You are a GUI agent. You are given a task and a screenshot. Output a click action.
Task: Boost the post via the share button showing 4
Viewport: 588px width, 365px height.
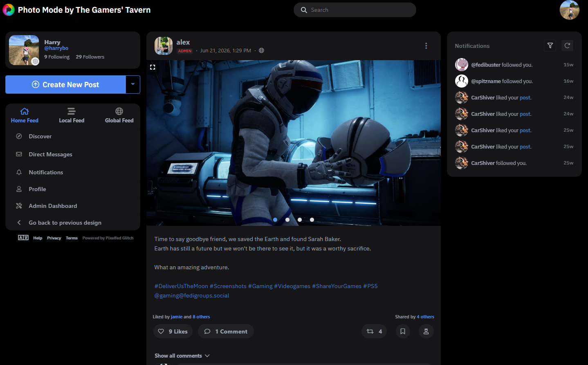pos(374,331)
